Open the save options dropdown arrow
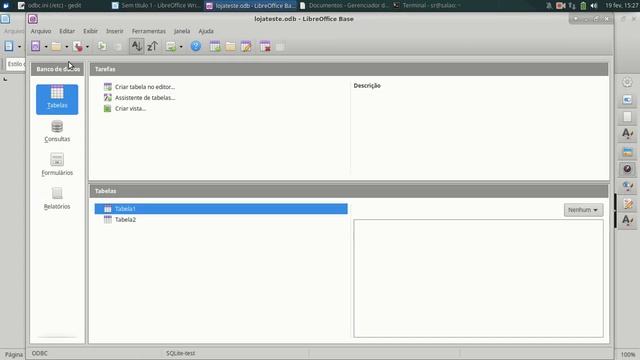Viewport: 640px width, 360px height. tap(46, 47)
